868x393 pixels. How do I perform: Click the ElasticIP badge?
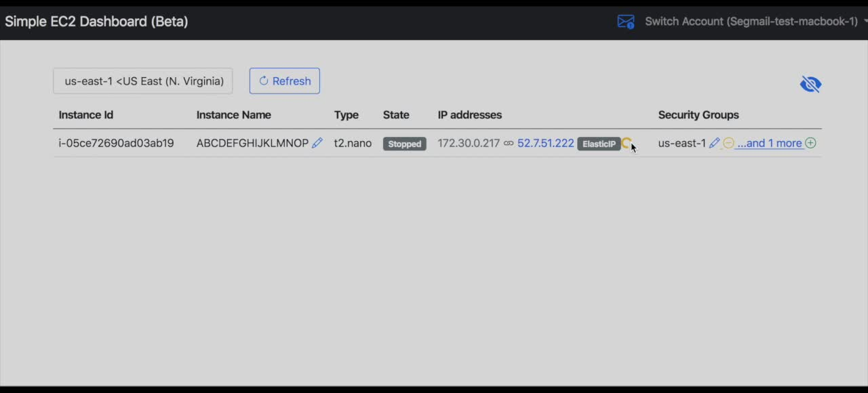(599, 144)
